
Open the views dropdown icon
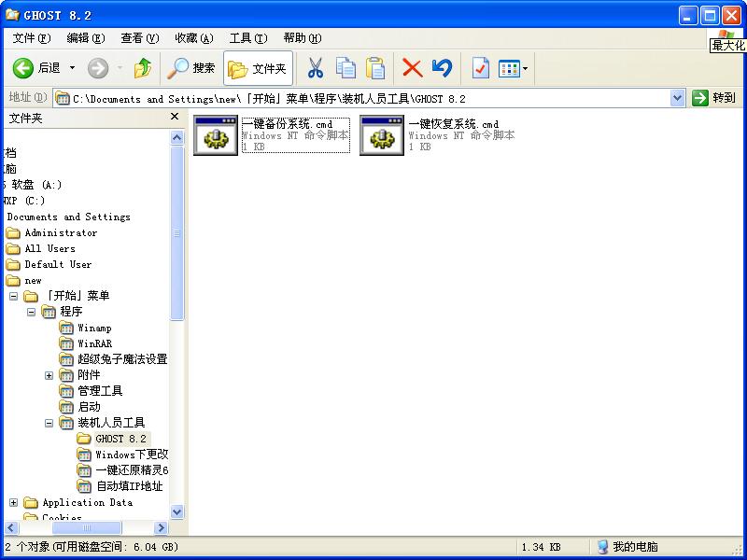click(x=513, y=68)
